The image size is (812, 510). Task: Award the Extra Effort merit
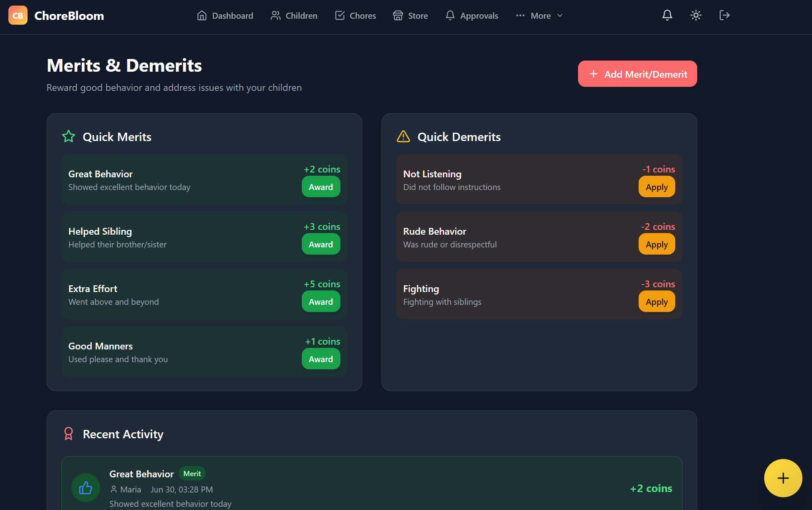[x=320, y=302]
